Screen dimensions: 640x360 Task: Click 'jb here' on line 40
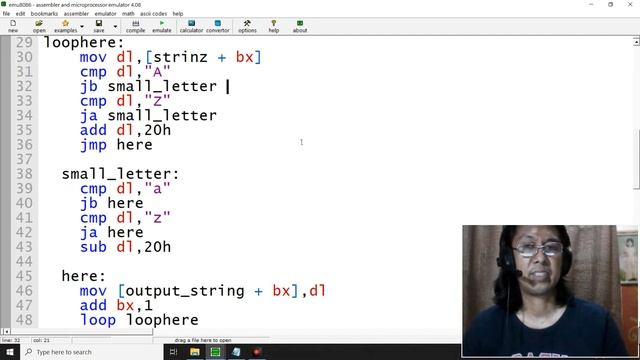112,203
